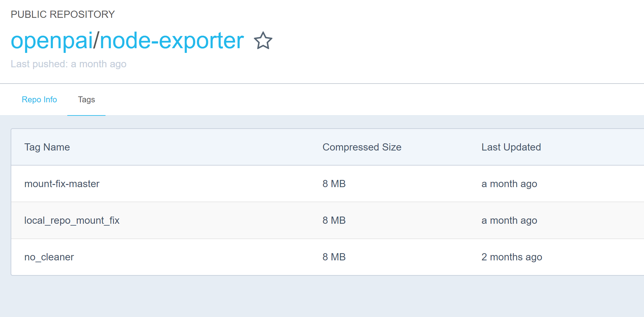Select the Tags tab

pos(86,100)
